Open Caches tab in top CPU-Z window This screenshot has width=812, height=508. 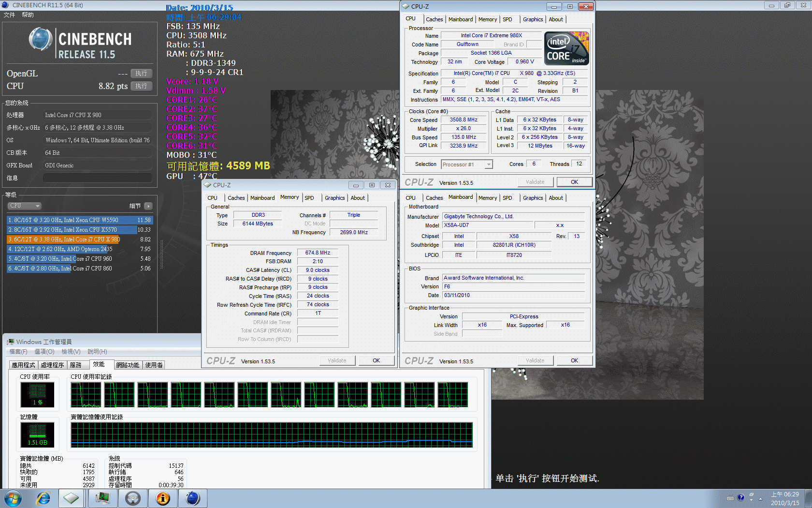click(x=434, y=19)
